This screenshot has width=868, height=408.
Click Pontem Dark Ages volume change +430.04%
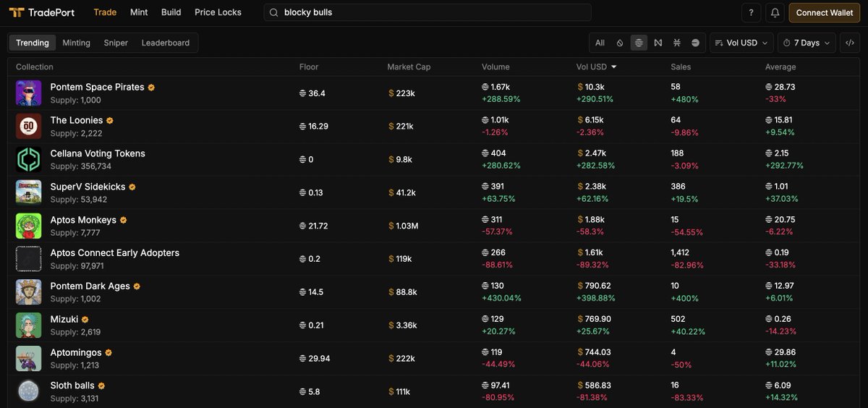pyautogui.click(x=501, y=298)
